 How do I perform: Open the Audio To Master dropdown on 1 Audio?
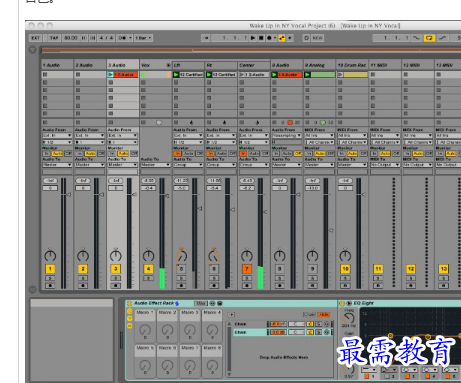tap(57, 165)
